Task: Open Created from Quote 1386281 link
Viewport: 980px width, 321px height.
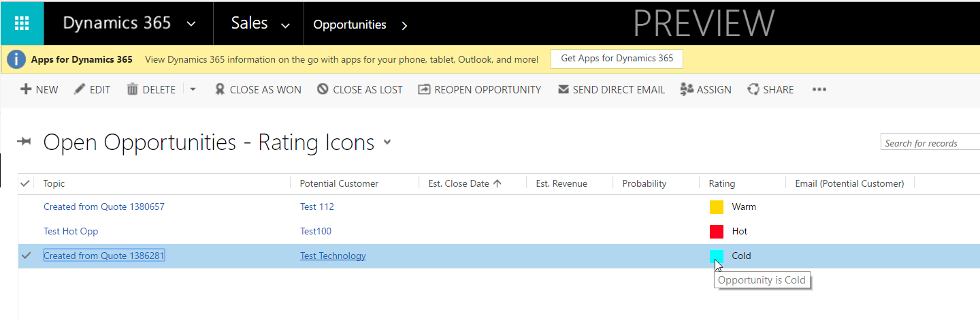Action: (104, 256)
